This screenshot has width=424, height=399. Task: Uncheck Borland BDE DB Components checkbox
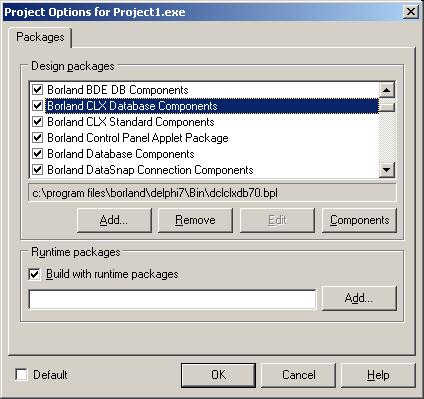click(37, 90)
